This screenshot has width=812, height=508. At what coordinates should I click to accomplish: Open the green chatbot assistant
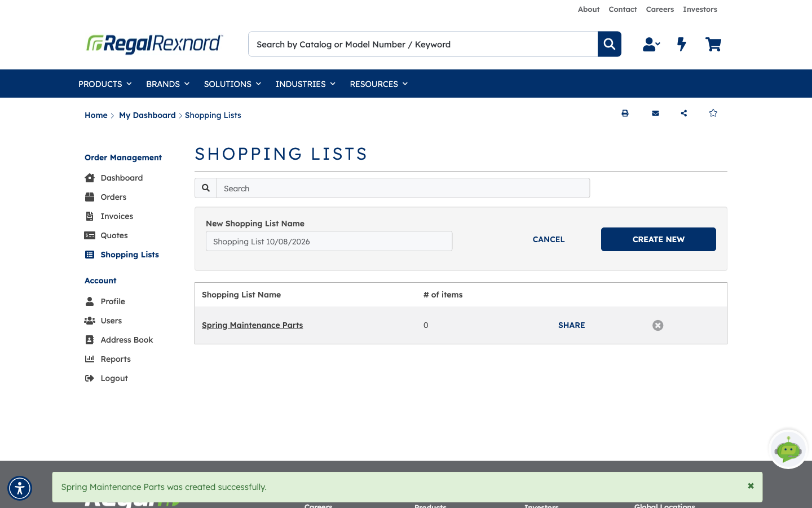tap(788, 449)
